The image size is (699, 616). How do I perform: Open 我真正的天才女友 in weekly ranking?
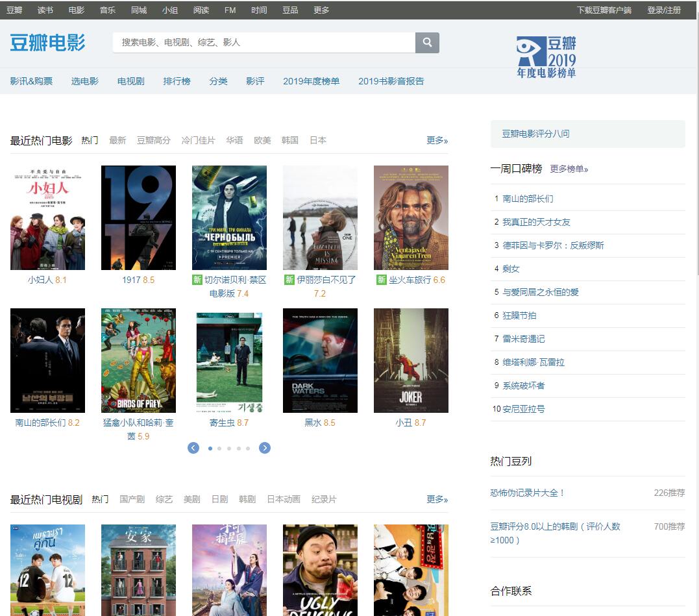tap(536, 222)
